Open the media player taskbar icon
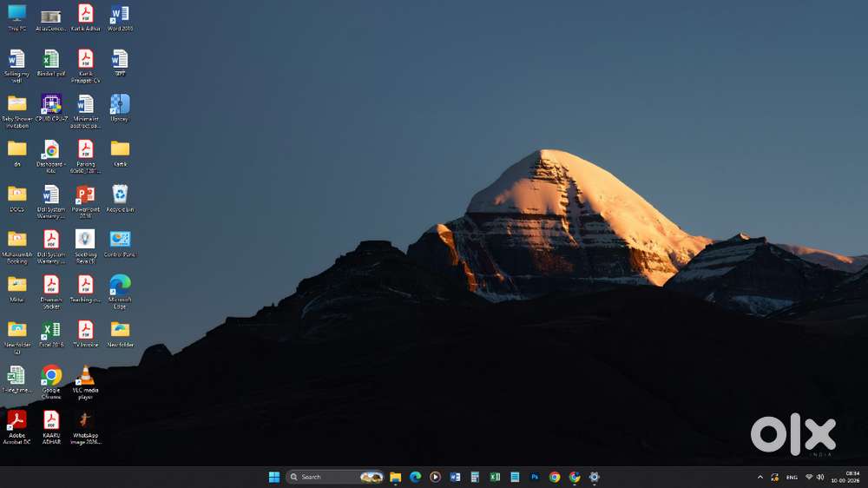868x488 pixels. click(x=435, y=477)
